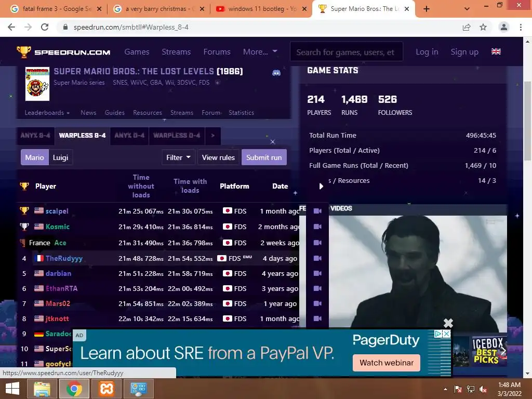Screen dimensions: 532x399
Task: Open Chrome profile avatar
Action: tap(504, 27)
